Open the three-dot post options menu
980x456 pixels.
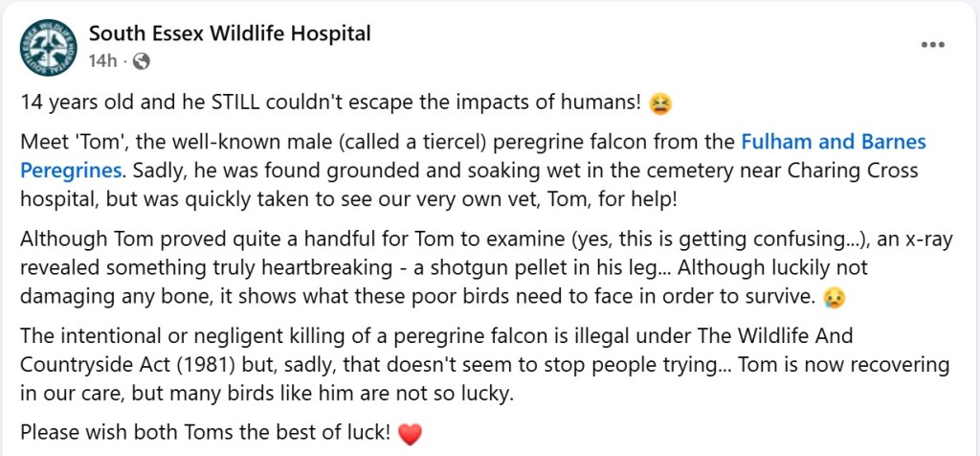tap(933, 45)
